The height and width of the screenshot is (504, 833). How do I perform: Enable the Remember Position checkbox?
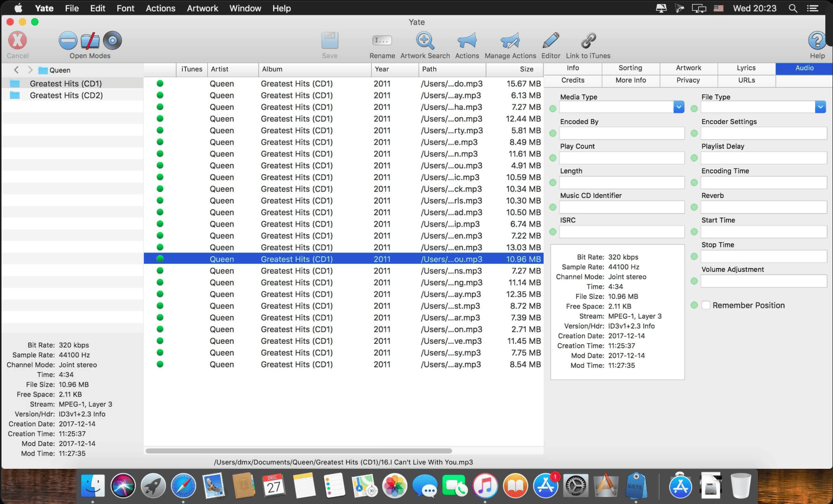(x=706, y=305)
